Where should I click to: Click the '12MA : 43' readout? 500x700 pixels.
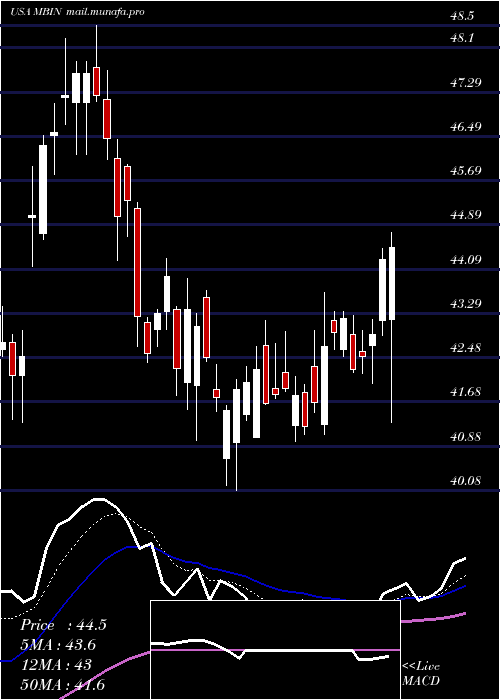[x=56, y=664]
